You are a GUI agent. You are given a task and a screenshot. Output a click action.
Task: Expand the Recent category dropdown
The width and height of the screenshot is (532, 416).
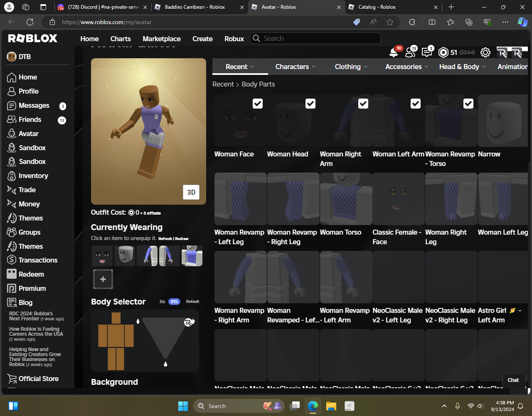tap(240, 67)
